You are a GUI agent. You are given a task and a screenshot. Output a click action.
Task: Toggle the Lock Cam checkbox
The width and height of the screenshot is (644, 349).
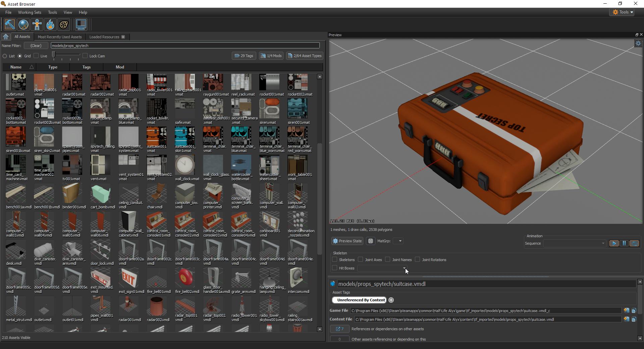click(x=85, y=56)
